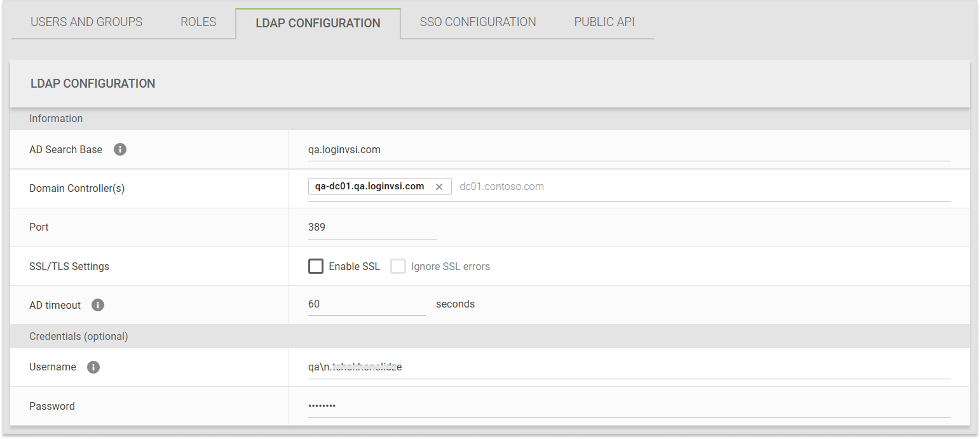
Task: Click the Port field showing 389
Action: [372, 227]
